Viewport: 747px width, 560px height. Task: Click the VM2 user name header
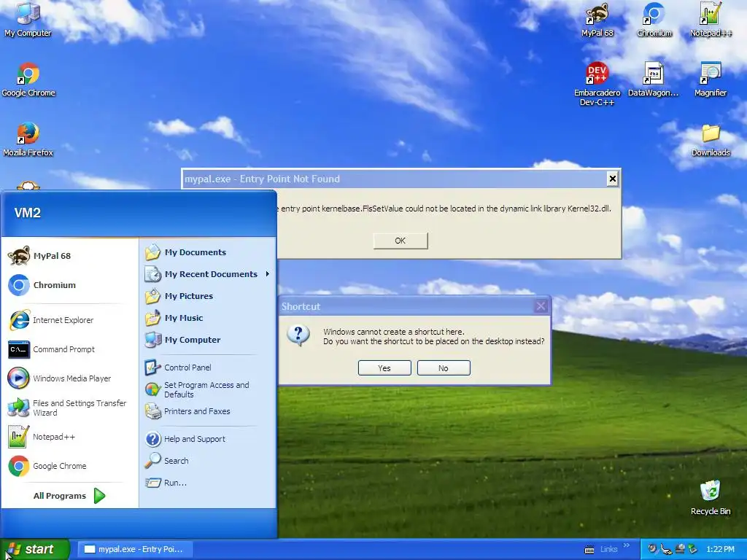[27, 212]
